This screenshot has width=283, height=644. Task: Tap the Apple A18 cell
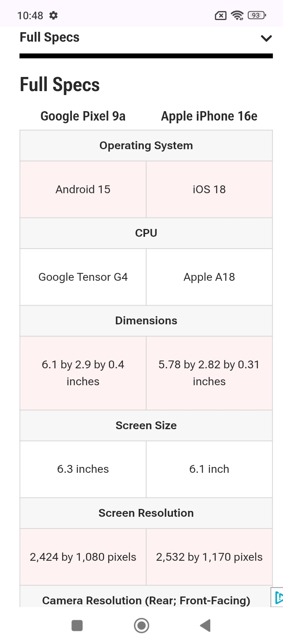[x=209, y=277]
